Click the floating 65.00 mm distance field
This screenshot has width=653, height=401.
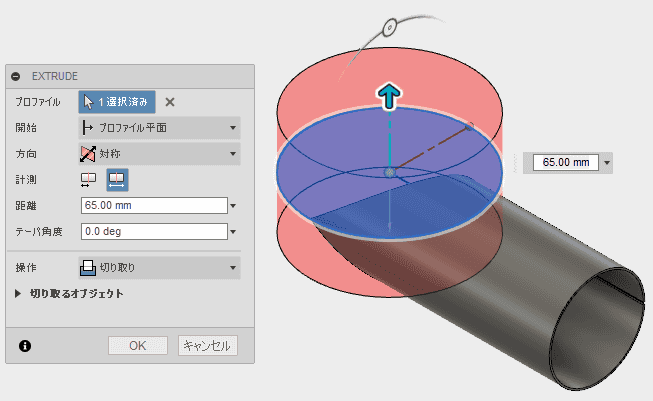pos(566,162)
